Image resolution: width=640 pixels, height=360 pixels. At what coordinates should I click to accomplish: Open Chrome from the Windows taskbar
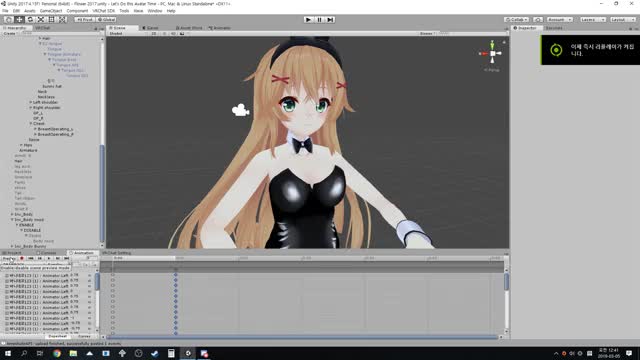point(57,353)
